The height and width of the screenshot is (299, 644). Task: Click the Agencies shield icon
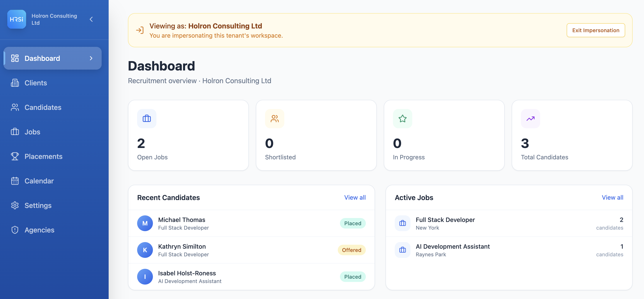coord(15,230)
